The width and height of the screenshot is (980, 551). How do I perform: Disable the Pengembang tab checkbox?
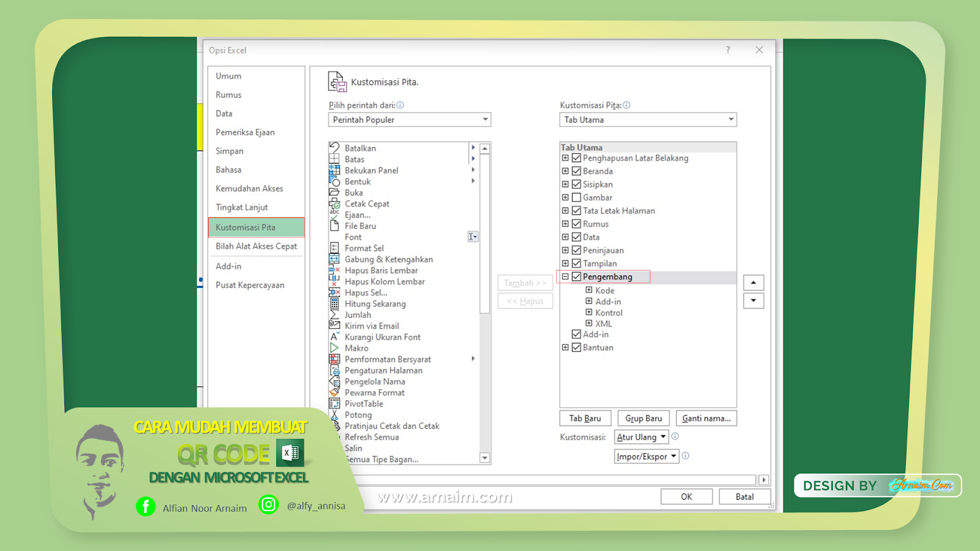tap(576, 277)
